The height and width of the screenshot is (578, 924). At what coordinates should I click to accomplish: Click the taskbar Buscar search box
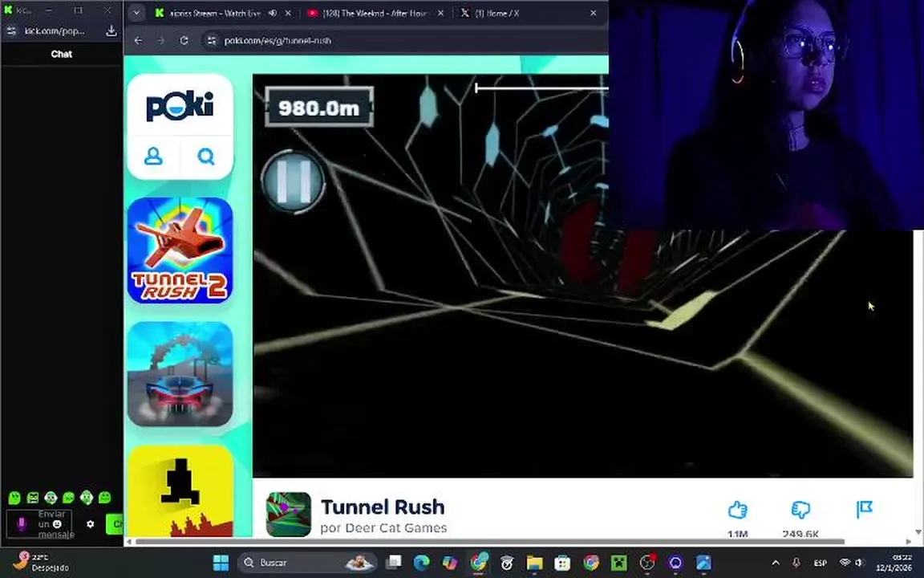coord(306,563)
